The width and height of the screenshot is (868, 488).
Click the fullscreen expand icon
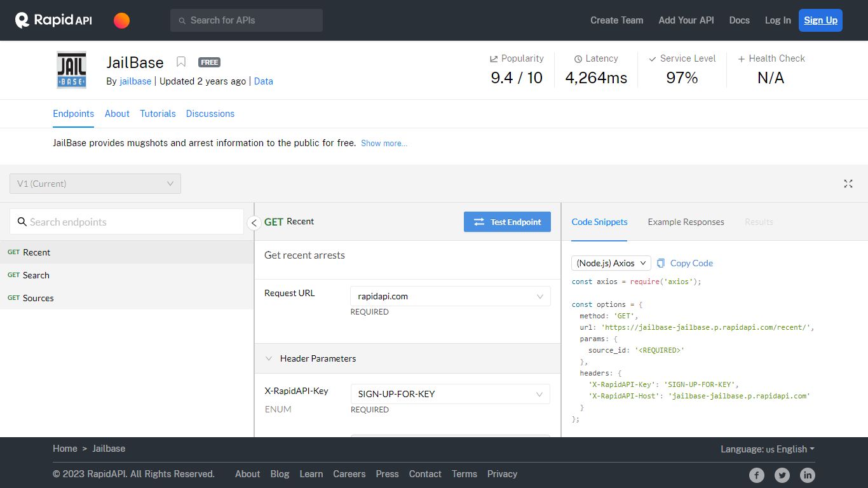click(848, 184)
